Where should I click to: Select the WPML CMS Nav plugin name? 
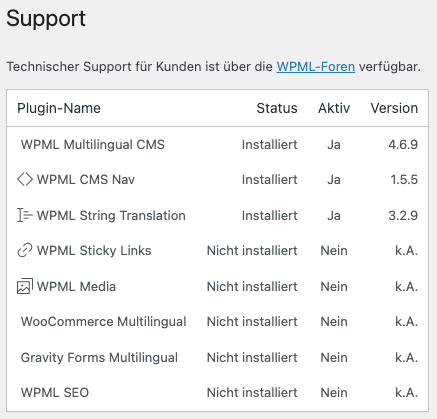[x=86, y=180]
